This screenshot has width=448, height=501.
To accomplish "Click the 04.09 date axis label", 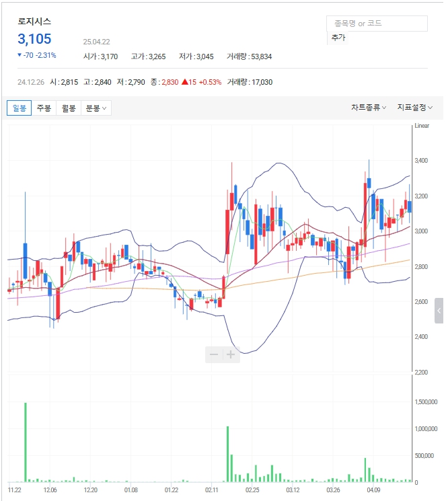I will (373, 490).
